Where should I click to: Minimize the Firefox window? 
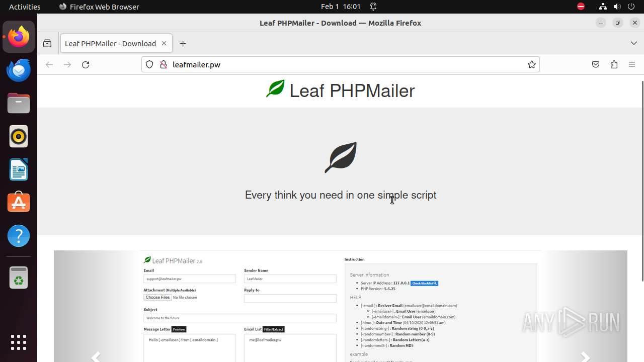click(x=601, y=23)
